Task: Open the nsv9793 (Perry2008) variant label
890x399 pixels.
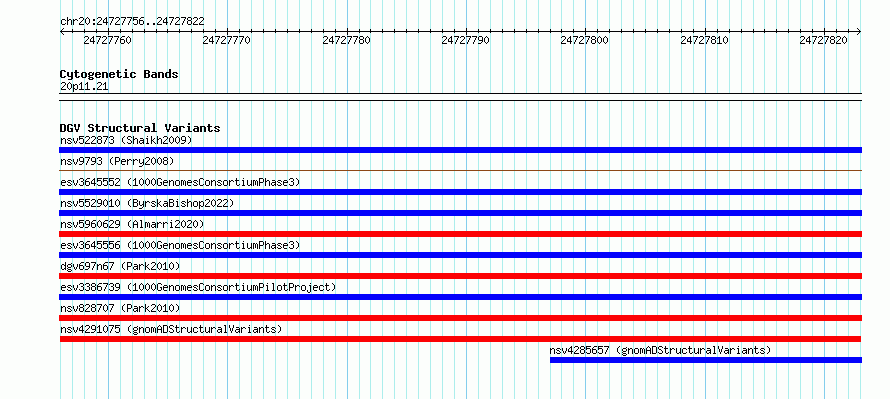Action: [x=117, y=161]
